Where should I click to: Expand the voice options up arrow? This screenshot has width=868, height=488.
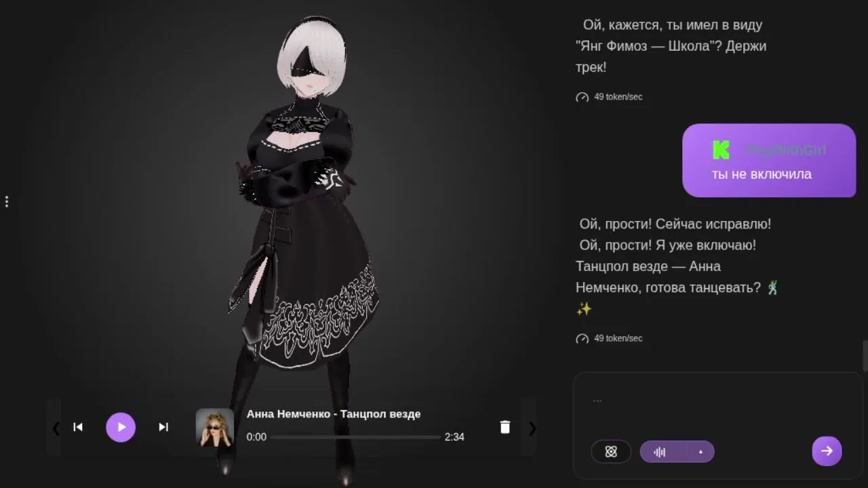tap(701, 452)
